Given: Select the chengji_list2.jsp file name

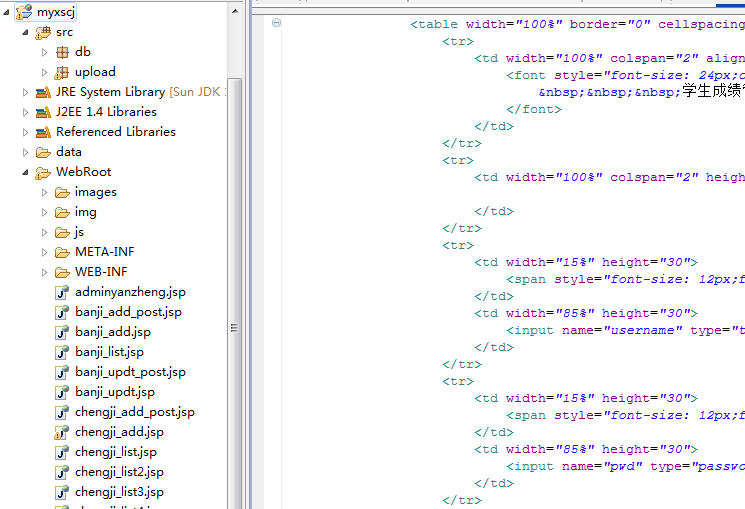Looking at the screenshot, I should click(x=119, y=472).
